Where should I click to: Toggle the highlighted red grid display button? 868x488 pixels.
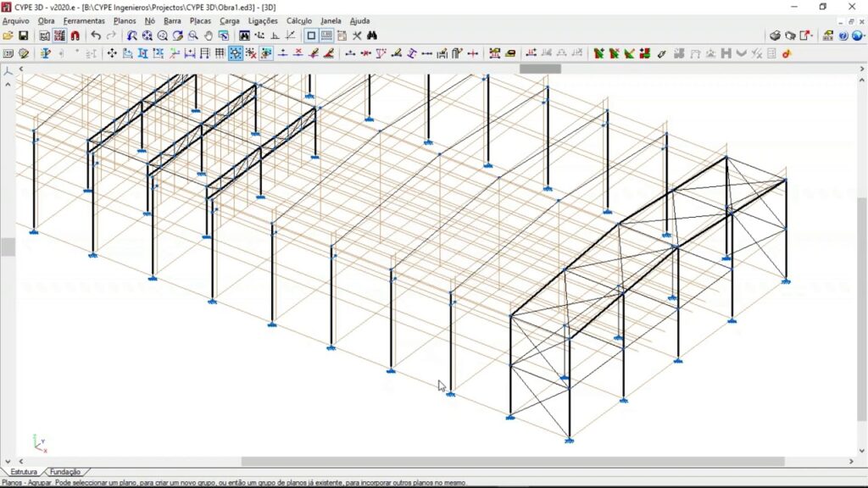tap(59, 36)
